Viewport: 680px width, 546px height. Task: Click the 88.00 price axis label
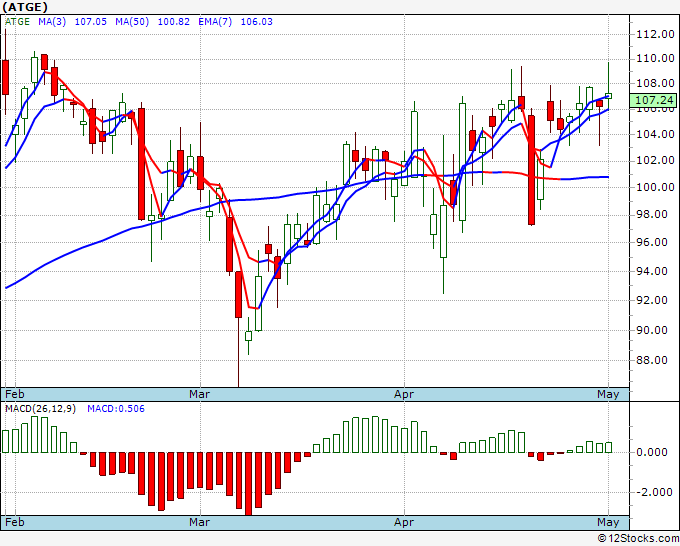652,360
